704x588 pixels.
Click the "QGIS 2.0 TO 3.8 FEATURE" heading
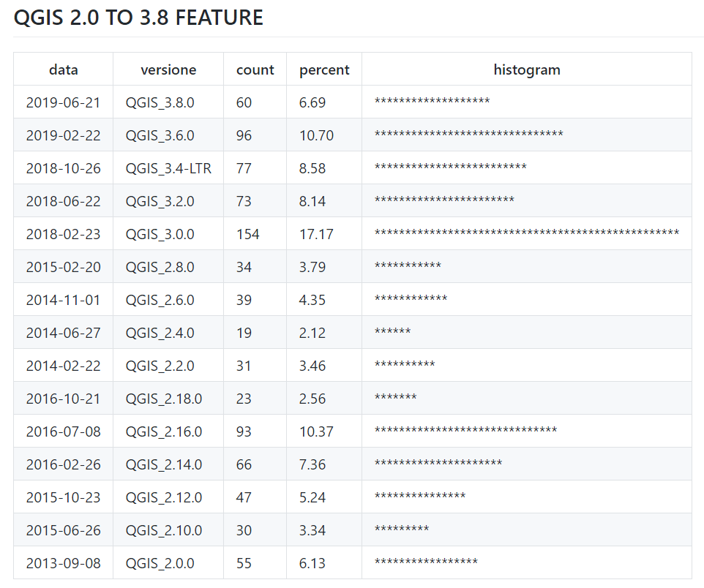(138, 18)
